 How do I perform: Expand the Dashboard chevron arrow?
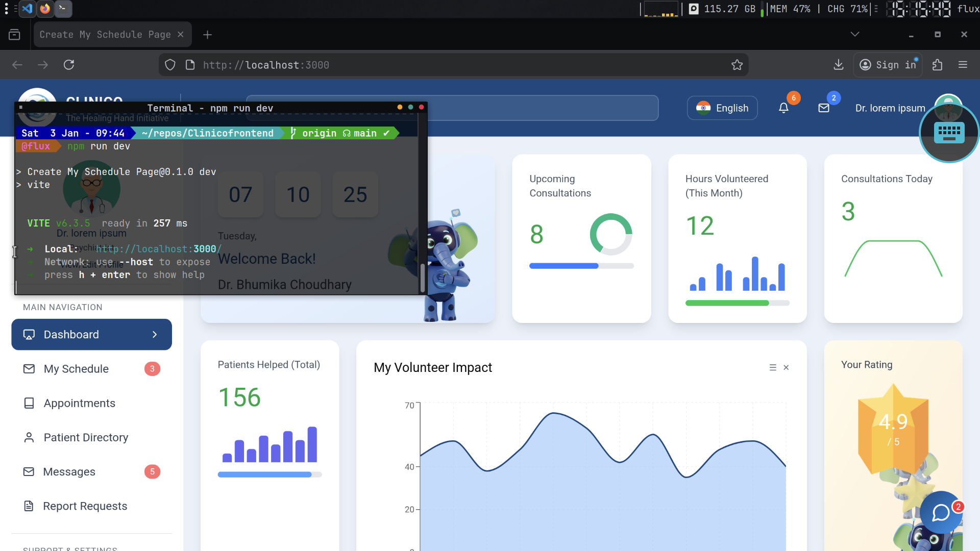(155, 335)
